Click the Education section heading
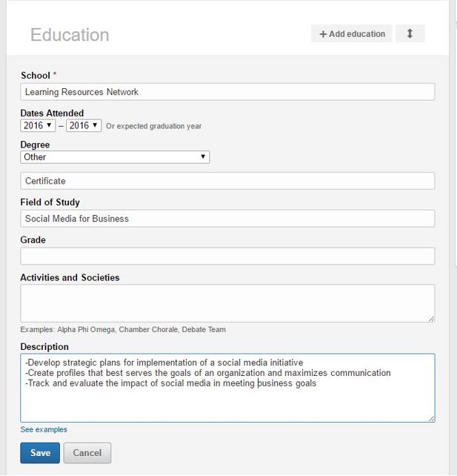The height and width of the screenshot is (476, 457). [70, 35]
